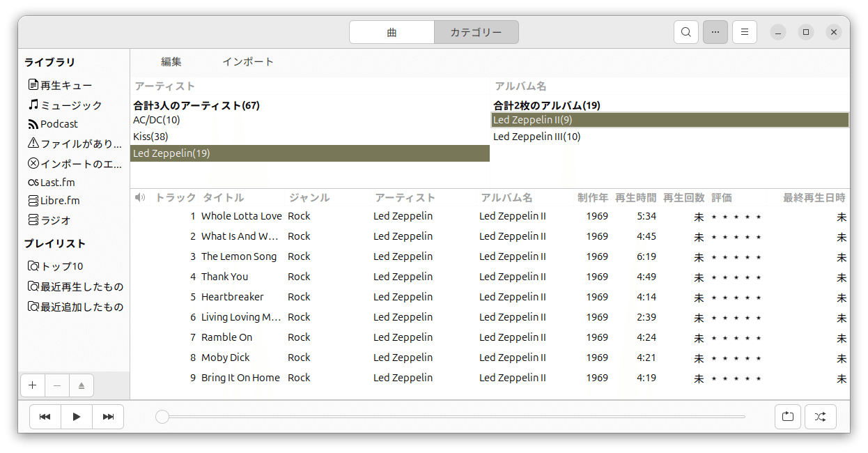
Task: Select the track Bring It On Home
Action: click(490, 378)
